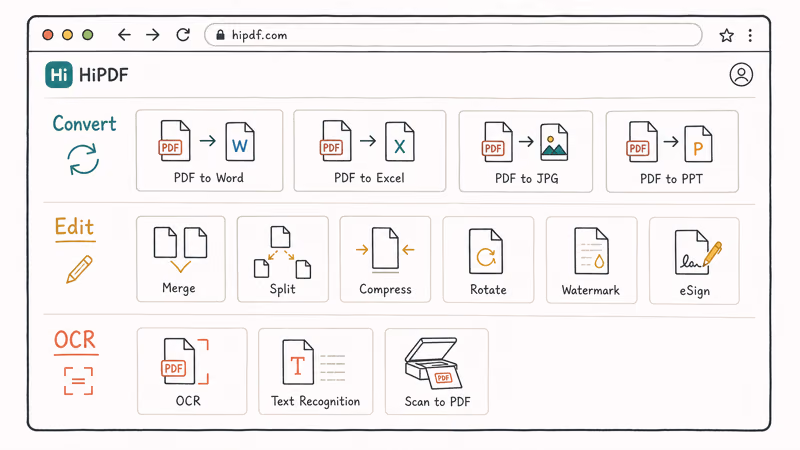The width and height of the screenshot is (800, 450).
Task: Open the OCR tool card
Action: tap(192, 371)
